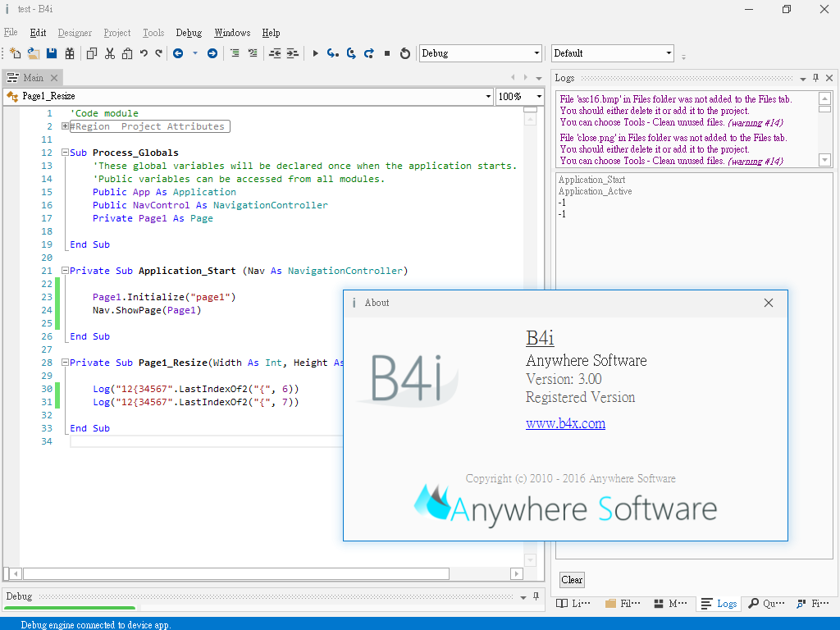Click the Save icon in toolbar
This screenshot has width=840, height=630.
click(x=52, y=53)
